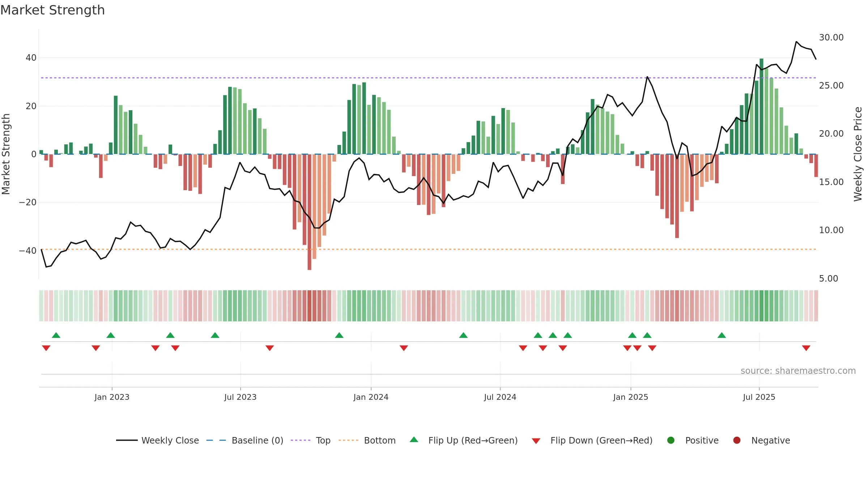
Task: Click the source: sharemaestro.com text
Action: click(798, 371)
